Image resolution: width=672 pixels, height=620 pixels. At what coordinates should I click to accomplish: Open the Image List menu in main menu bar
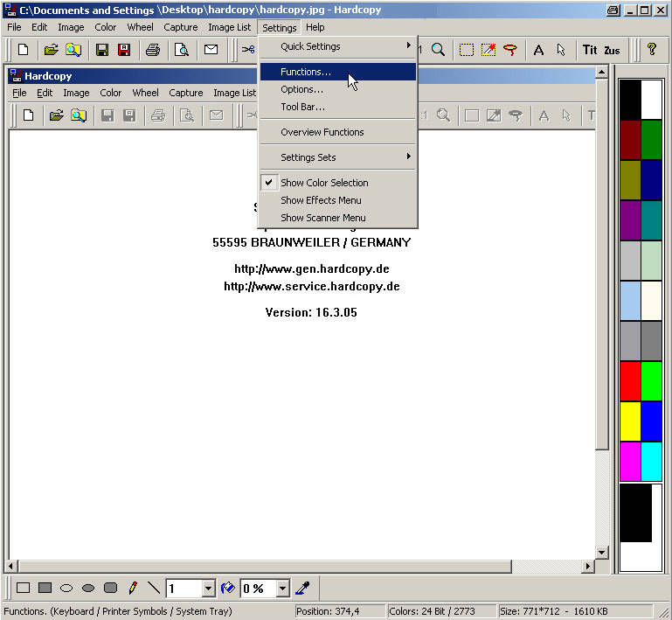(x=229, y=27)
